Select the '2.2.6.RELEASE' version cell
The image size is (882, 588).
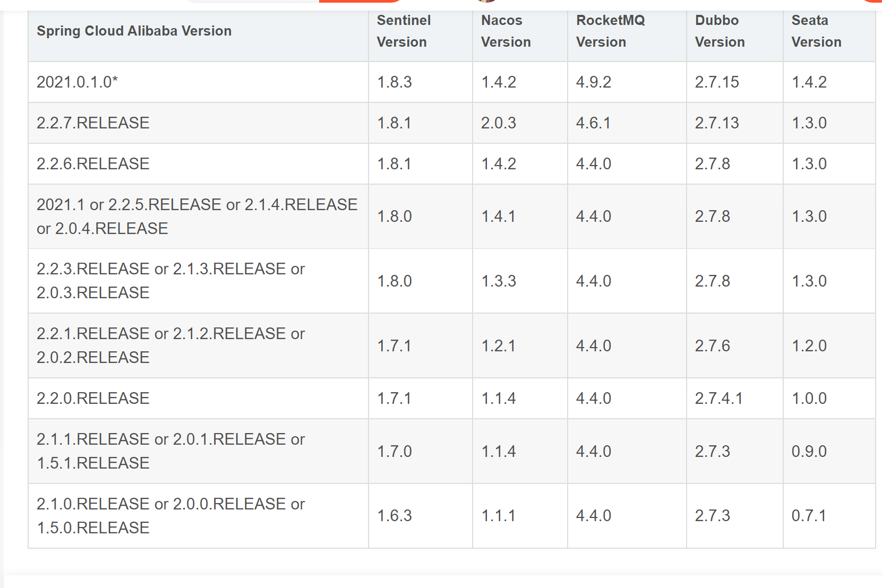pos(198,164)
